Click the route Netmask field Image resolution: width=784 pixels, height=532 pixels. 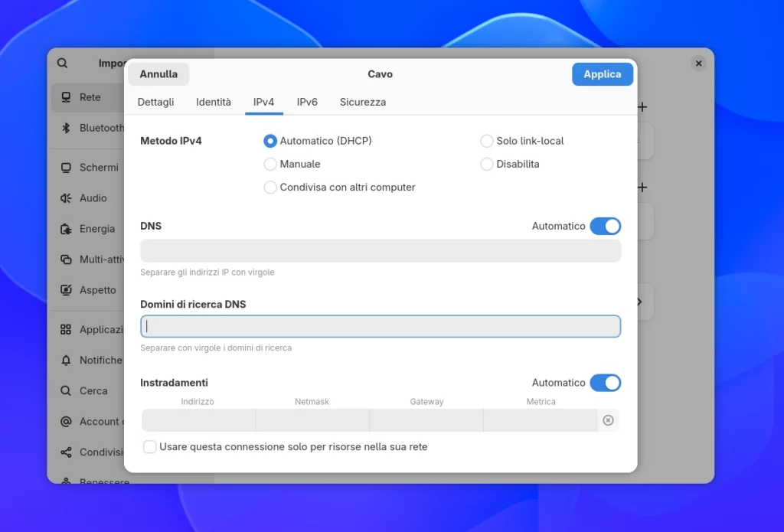pos(312,420)
